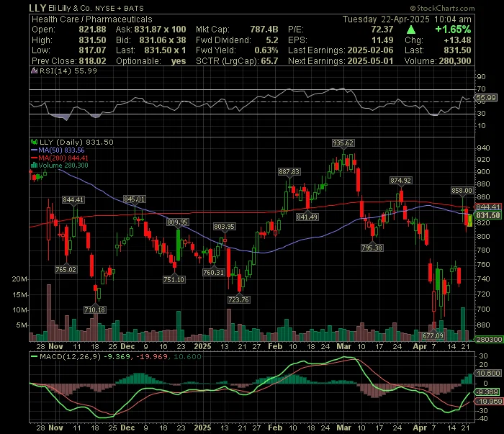Select the MACD(12,26,9) legend label
The height and width of the screenshot is (434, 504).
click(x=70, y=356)
